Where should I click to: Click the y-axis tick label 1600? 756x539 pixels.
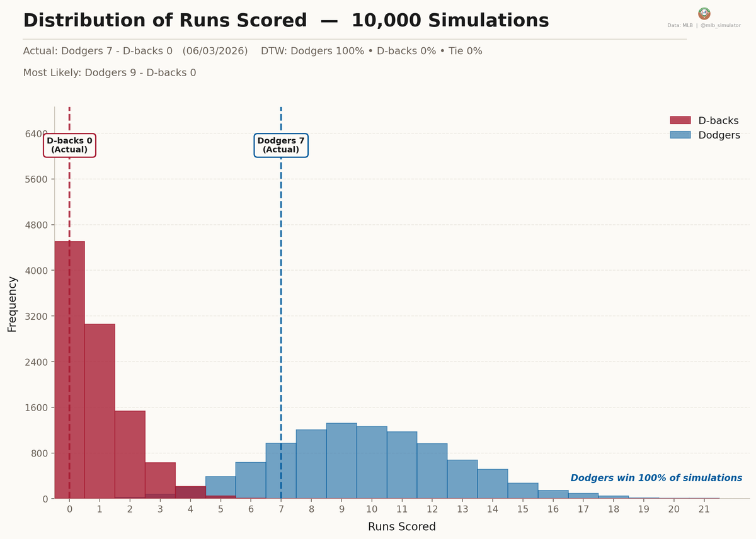[36, 407]
